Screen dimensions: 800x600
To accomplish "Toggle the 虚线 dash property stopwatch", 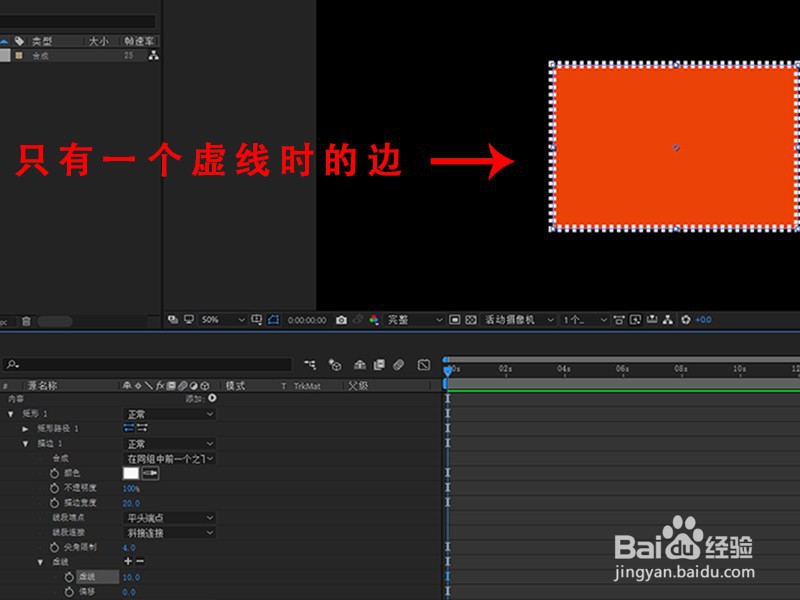I will 69,577.
